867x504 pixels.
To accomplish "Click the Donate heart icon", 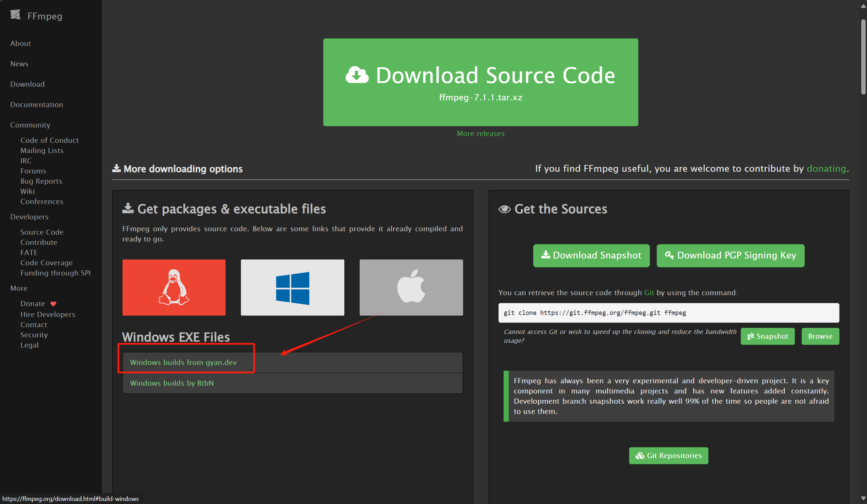I will click(x=53, y=304).
